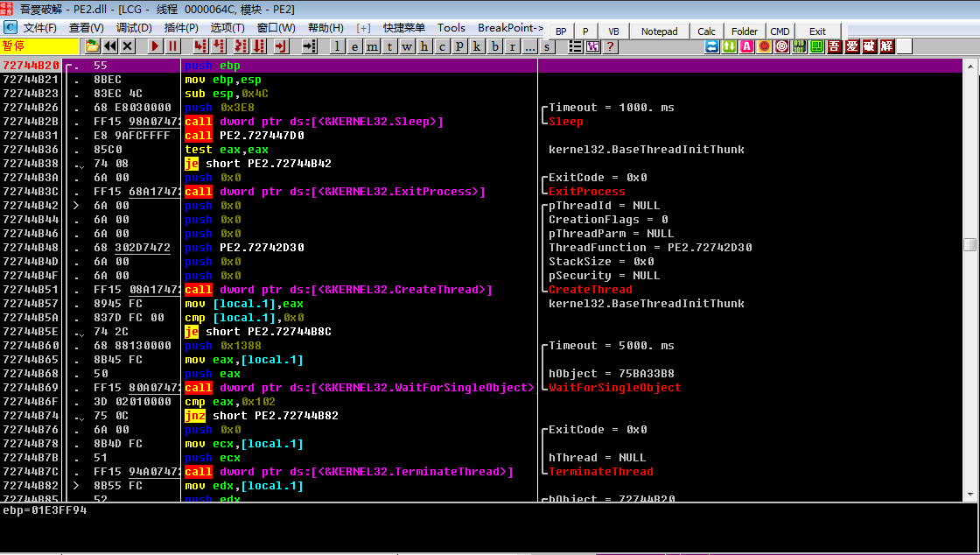Click the binary 010 101 plugin icon
This screenshot has width=980, height=555.
click(x=799, y=46)
